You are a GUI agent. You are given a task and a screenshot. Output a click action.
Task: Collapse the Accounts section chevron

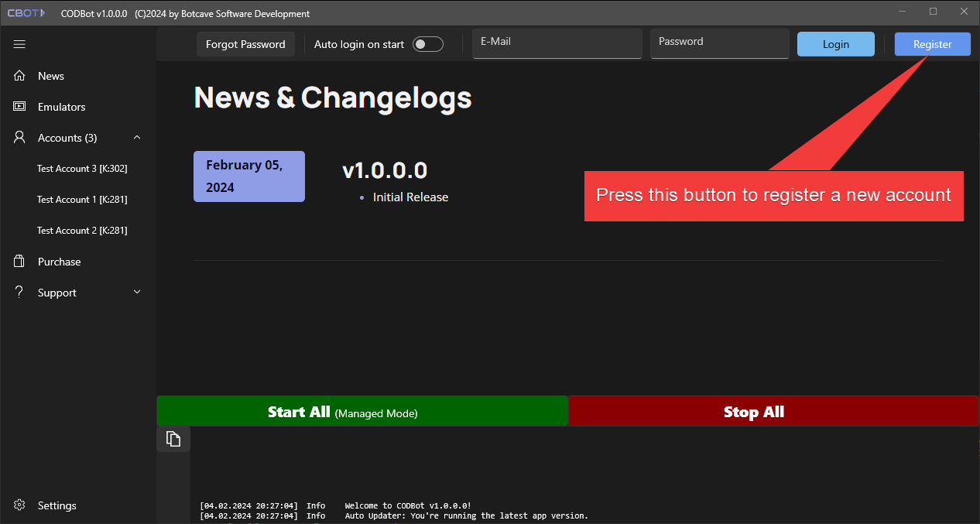tap(137, 138)
